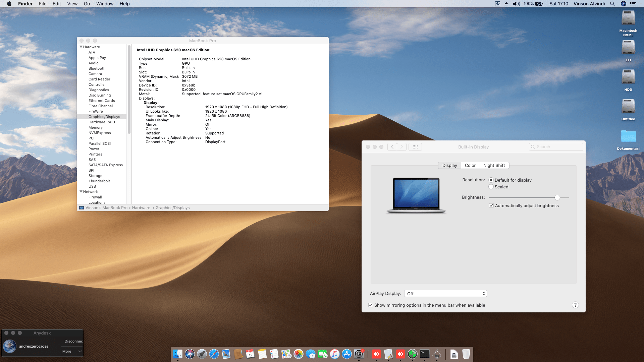
Task: Open the App Store icon
Action: (347, 354)
